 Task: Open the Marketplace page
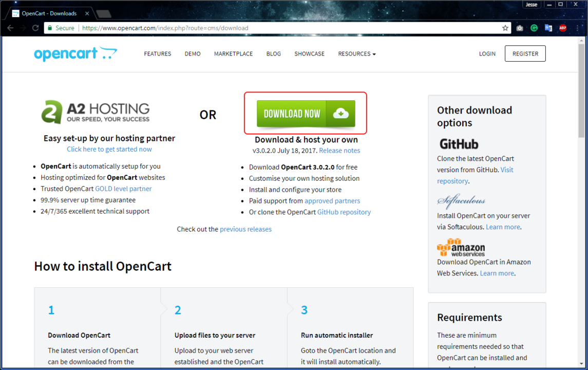tap(233, 53)
